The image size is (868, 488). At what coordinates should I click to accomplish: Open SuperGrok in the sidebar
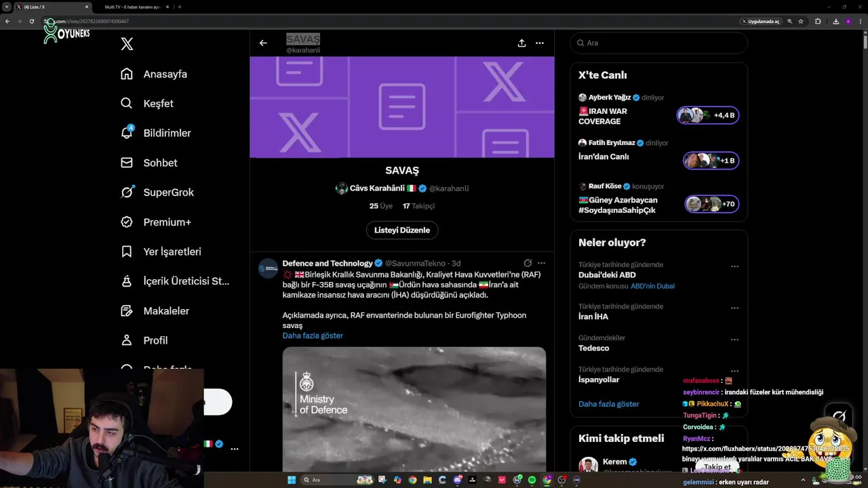pos(157,192)
